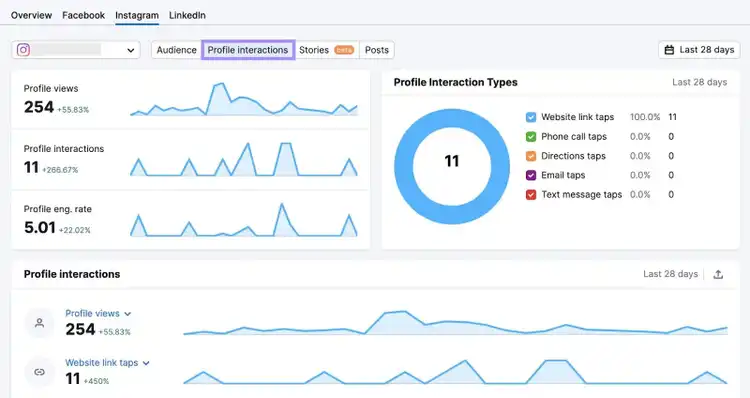Toggle the Email taps checkbox
This screenshot has width=750, height=398.
pyautogui.click(x=531, y=175)
